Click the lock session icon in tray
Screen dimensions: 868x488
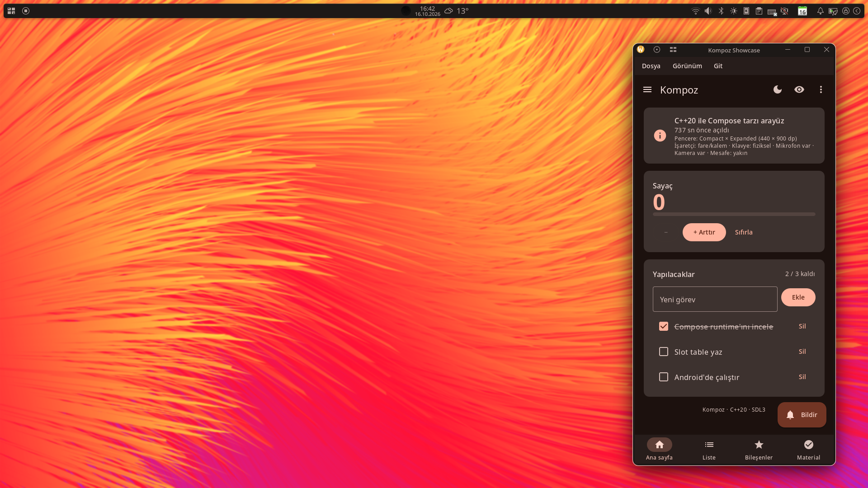coord(846,11)
